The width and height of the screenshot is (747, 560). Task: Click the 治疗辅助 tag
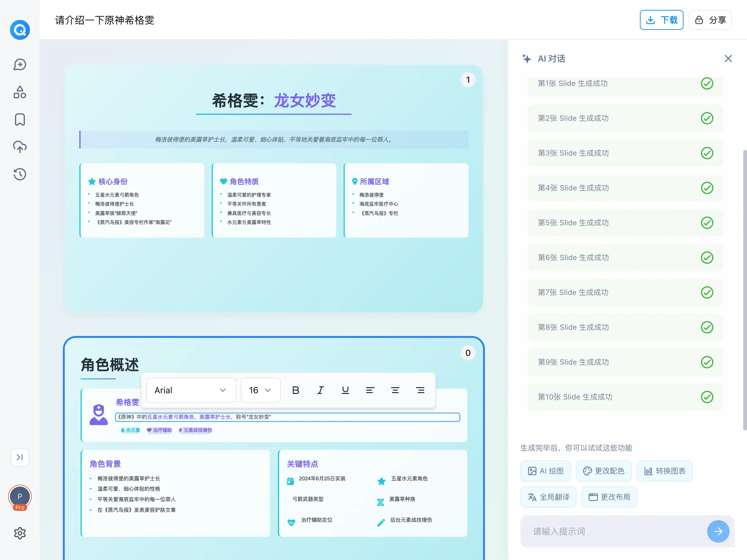click(x=159, y=430)
